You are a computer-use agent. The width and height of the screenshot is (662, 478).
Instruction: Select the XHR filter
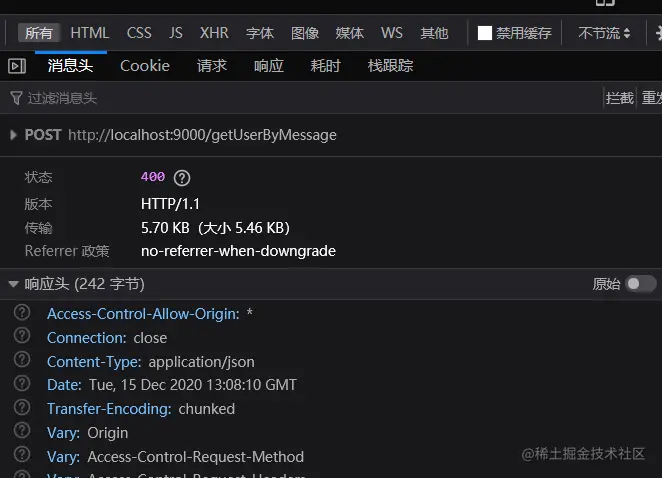tap(214, 33)
